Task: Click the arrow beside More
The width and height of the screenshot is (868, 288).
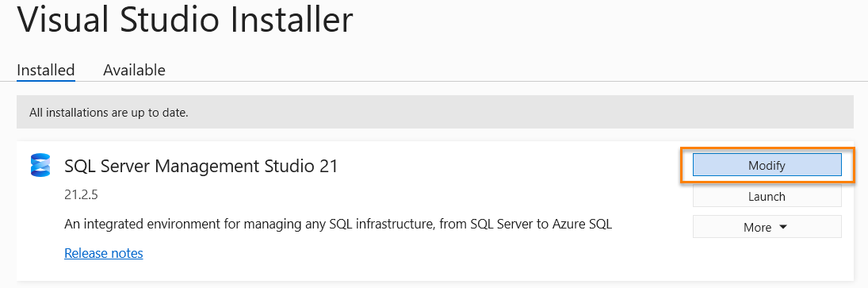Action: click(x=782, y=228)
